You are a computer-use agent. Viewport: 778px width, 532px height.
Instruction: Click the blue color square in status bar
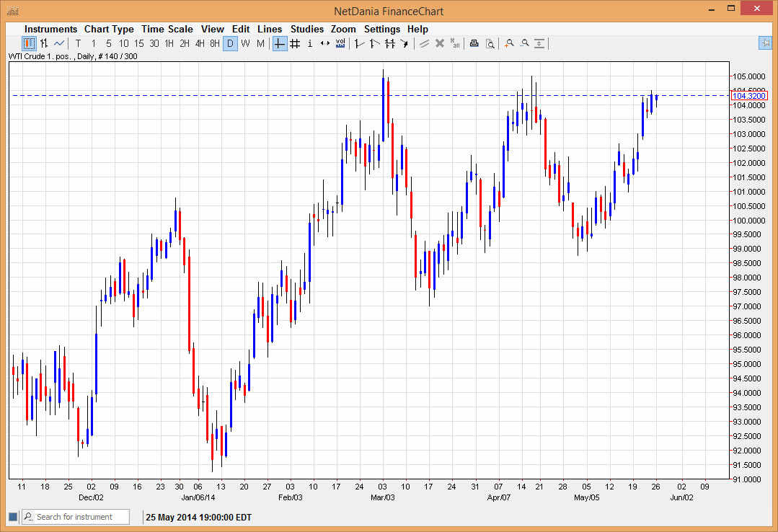[x=12, y=517]
